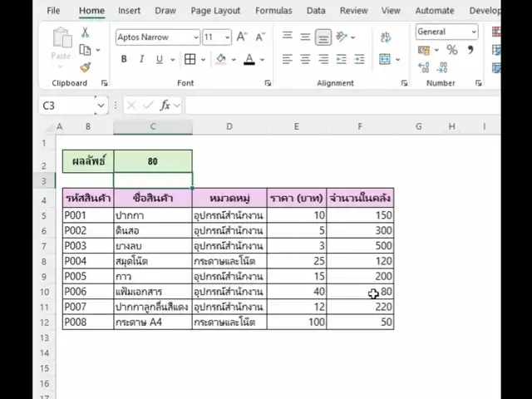Click the Increase Font Size icon
Image resolution: width=532 pixels, height=399 pixels.
(x=241, y=37)
